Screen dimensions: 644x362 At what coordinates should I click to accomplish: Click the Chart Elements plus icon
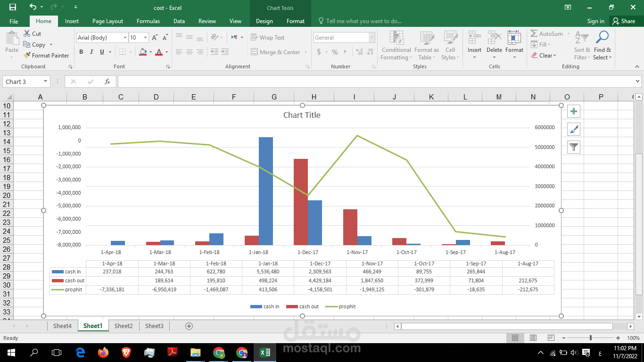[x=573, y=112]
